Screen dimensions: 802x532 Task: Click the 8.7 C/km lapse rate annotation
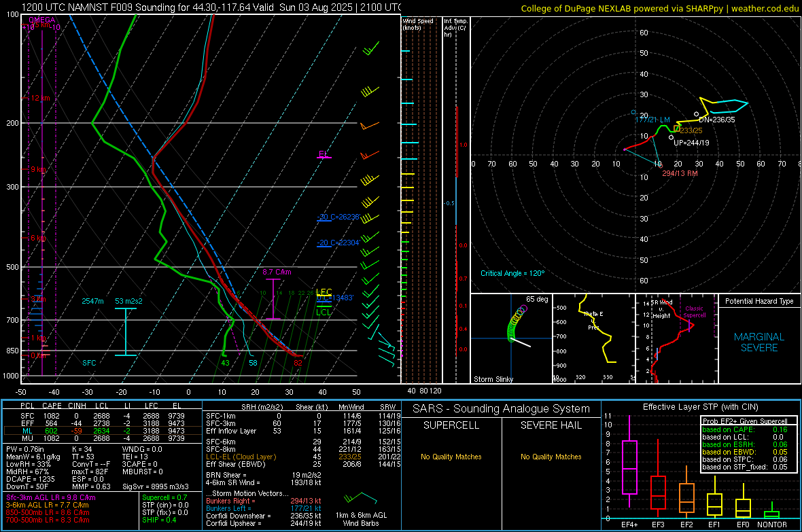[277, 272]
